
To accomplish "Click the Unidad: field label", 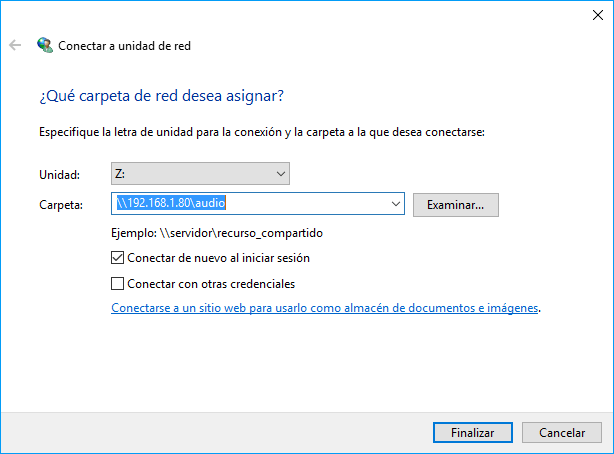I will click(x=58, y=175).
